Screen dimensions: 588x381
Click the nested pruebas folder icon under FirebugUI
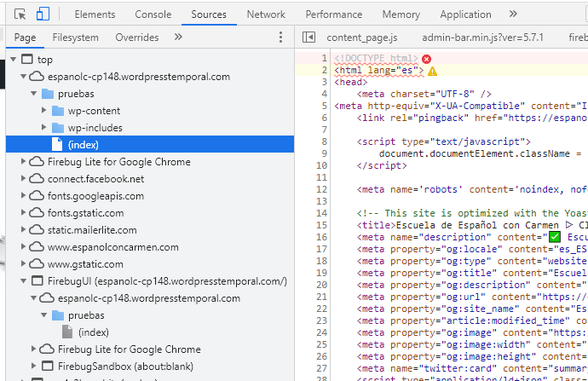pos(58,315)
